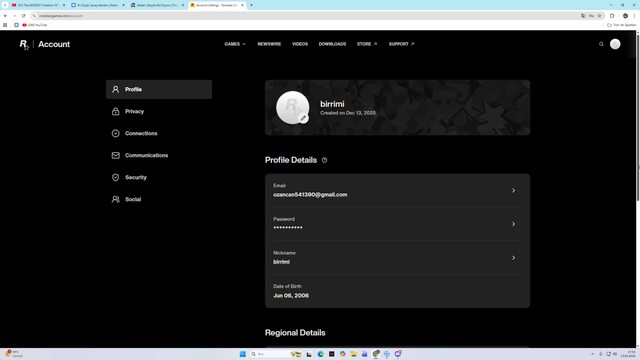Expand the Email row chevron
This screenshot has width=640, height=360.
(513, 191)
